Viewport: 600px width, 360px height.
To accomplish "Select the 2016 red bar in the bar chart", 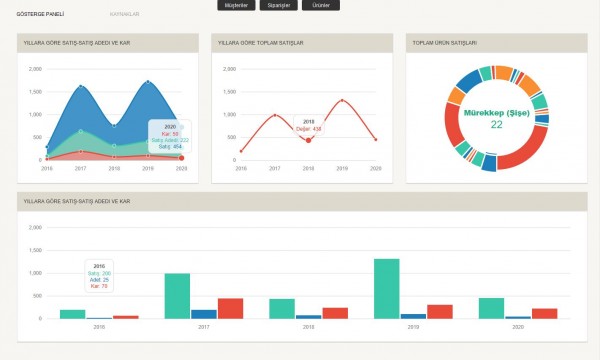I will pos(126,317).
